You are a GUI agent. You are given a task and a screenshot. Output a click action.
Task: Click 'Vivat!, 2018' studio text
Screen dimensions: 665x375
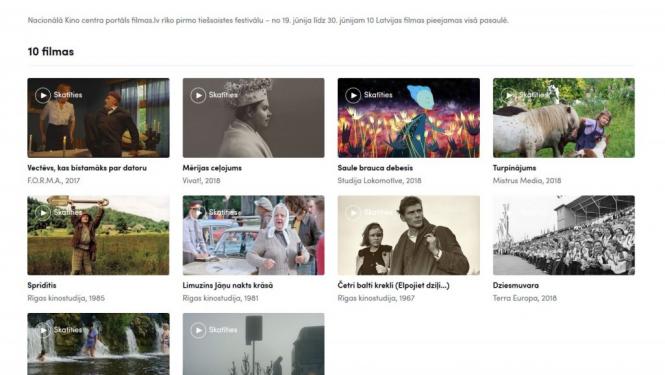201,181
